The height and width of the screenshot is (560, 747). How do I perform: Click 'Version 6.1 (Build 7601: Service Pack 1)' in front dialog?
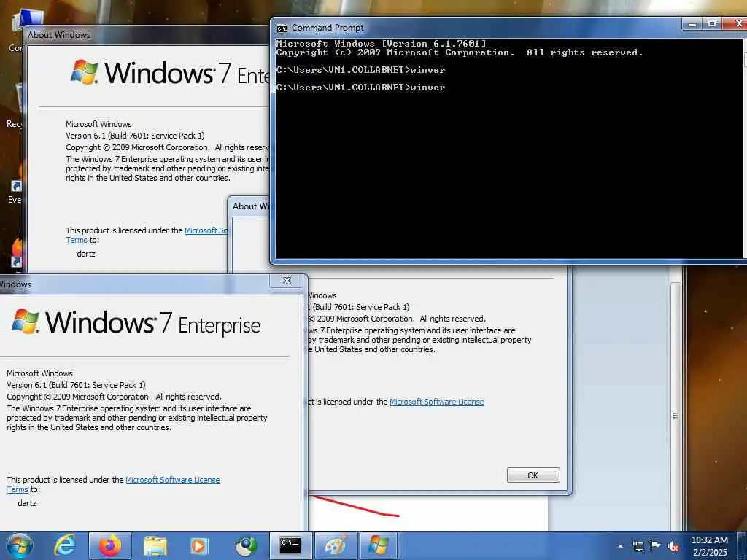76,385
